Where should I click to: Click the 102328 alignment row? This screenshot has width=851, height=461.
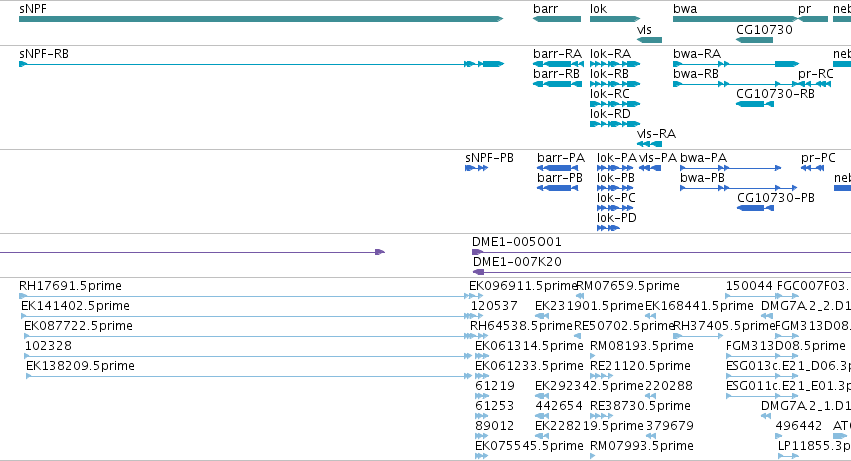(248, 356)
